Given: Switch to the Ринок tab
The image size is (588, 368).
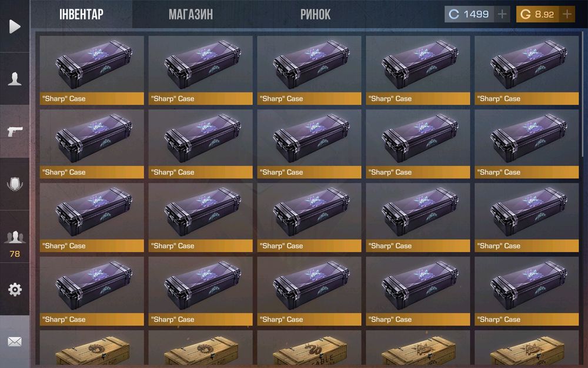Looking at the screenshot, I should 315,14.
